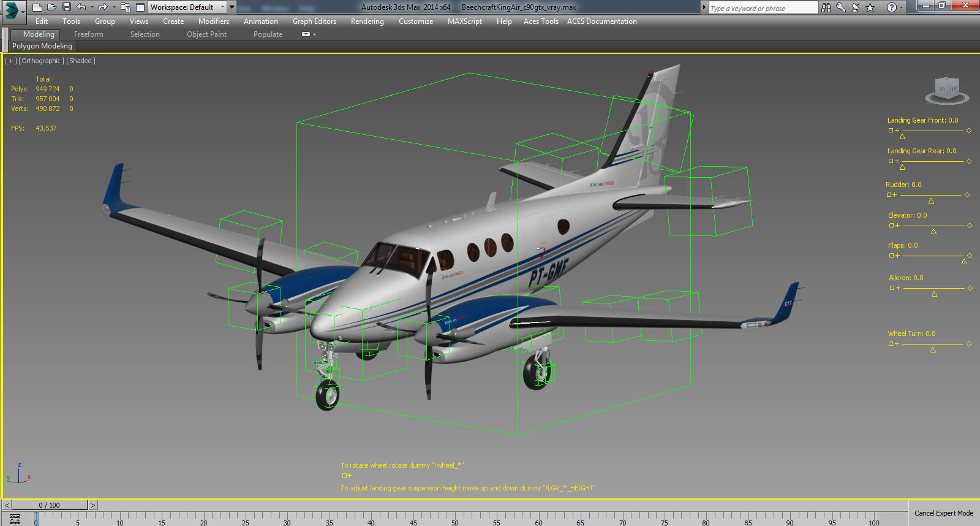Expand the Undo history dropdown arrow
The width and height of the screenshot is (980, 526).
coord(92,7)
